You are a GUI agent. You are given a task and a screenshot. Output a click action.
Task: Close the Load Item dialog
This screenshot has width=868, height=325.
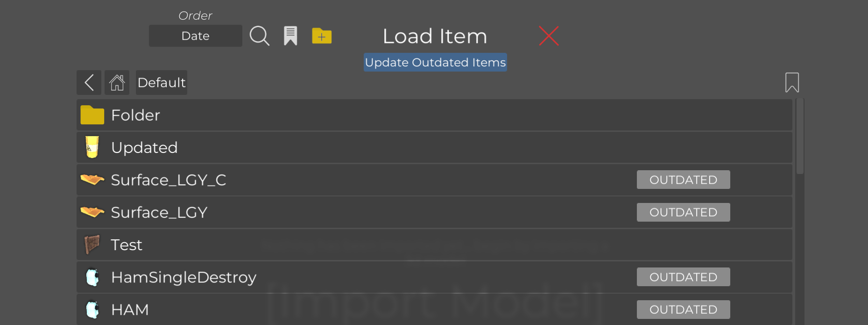click(x=549, y=36)
